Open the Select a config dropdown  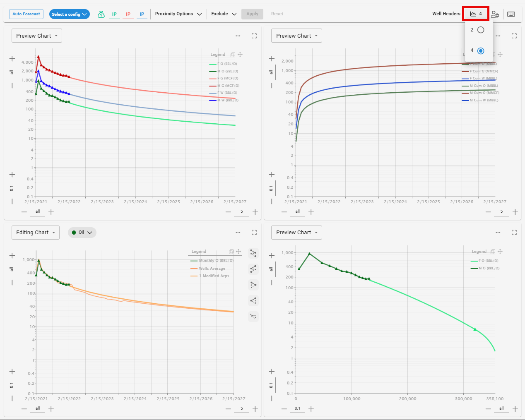pyautogui.click(x=70, y=14)
